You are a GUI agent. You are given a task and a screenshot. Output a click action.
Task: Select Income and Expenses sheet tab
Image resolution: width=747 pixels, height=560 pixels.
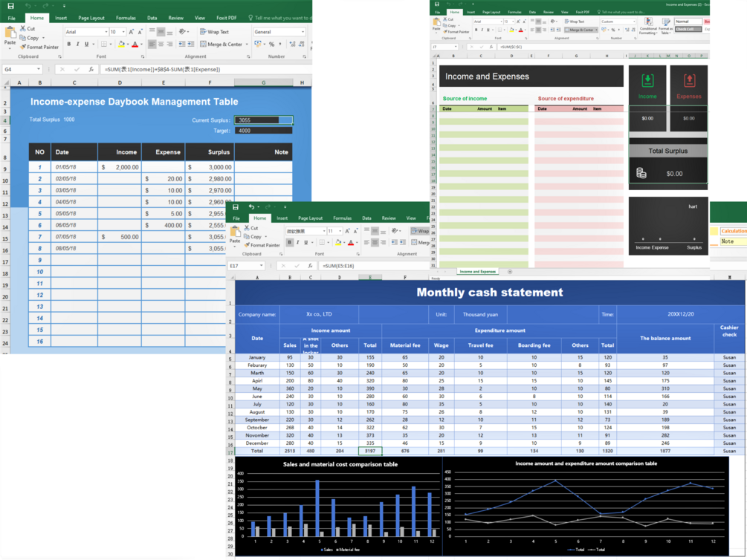478,272
